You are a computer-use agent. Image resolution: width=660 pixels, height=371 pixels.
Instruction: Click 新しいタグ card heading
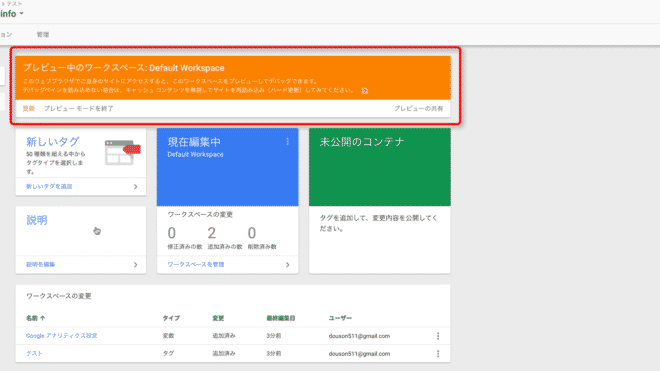(53, 142)
